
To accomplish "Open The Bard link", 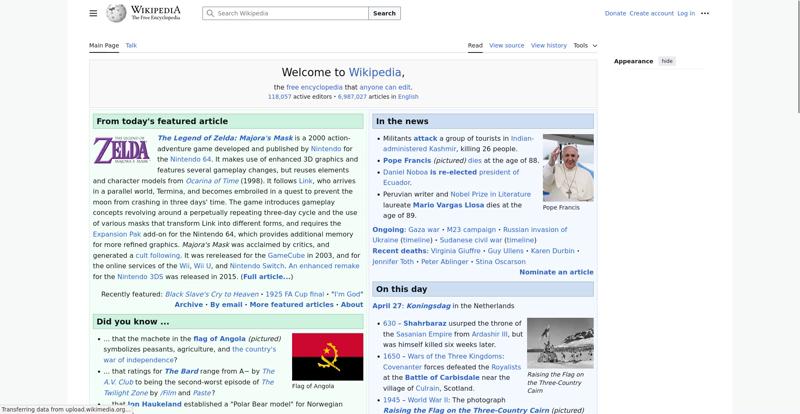I will pyautogui.click(x=182, y=371).
